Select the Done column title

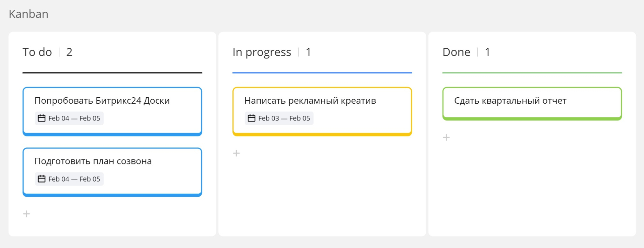click(x=457, y=52)
